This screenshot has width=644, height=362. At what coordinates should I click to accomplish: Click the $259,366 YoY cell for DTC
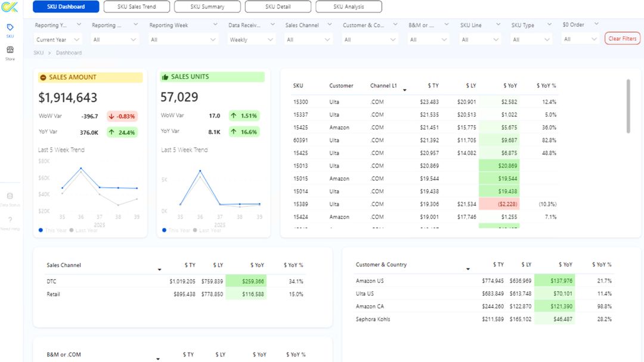246,281
